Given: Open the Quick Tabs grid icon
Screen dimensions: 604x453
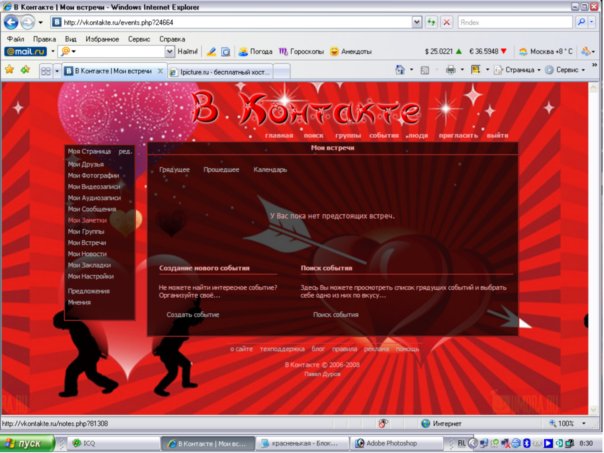Looking at the screenshot, I should point(46,71).
